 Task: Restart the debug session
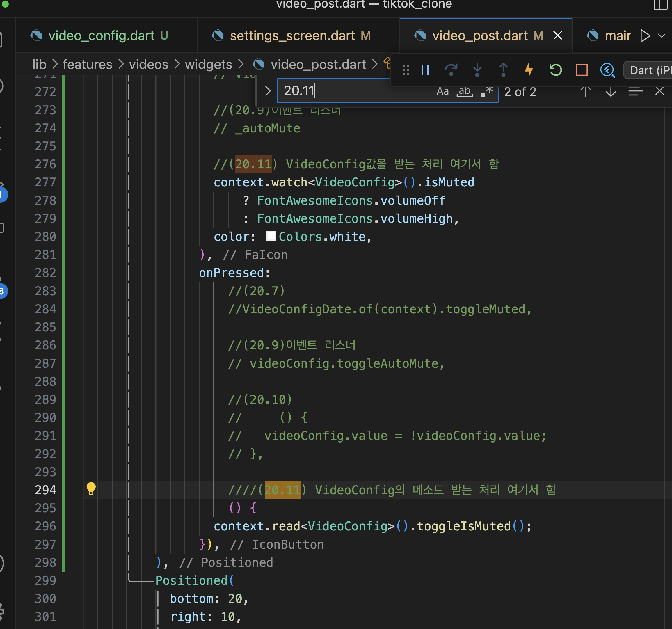pos(555,70)
